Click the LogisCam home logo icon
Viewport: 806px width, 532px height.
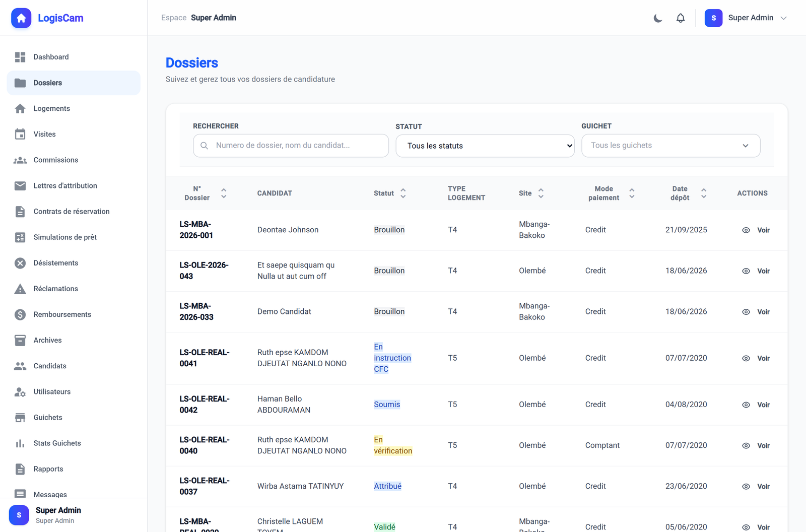(x=21, y=18)
